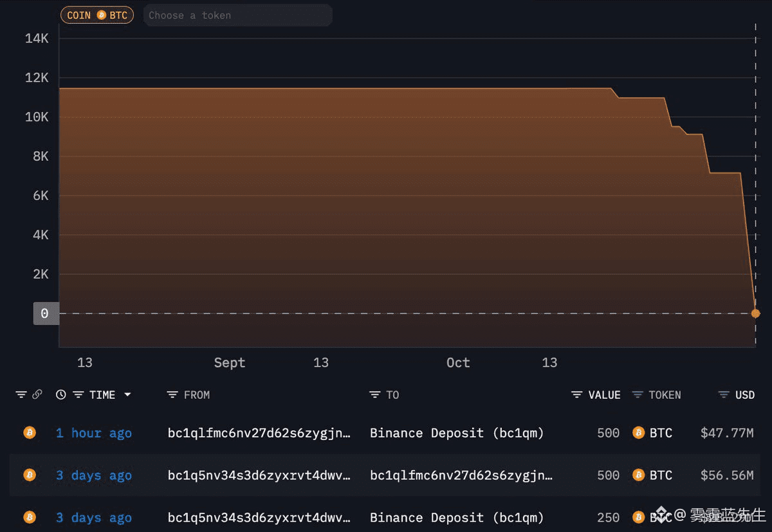Viewport: 772px width, 532px height.
Task: Click the TO column header label
Action: coord(392,395)
